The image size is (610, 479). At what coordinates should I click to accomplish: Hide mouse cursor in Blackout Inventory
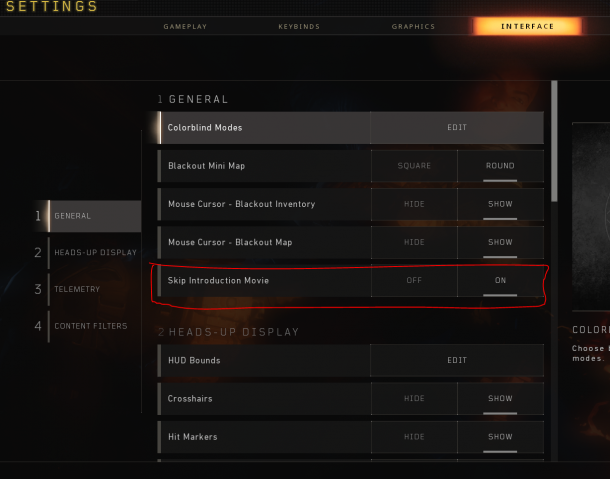414,204
